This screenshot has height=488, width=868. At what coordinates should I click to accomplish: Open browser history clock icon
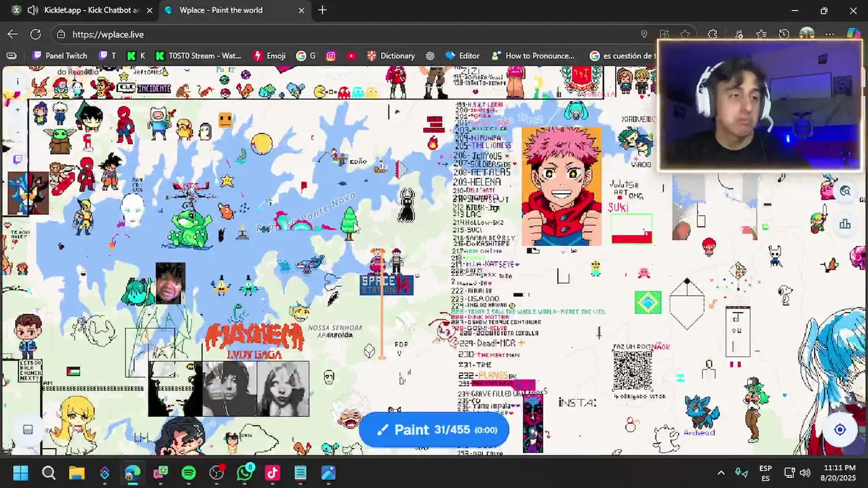[784, 34]
